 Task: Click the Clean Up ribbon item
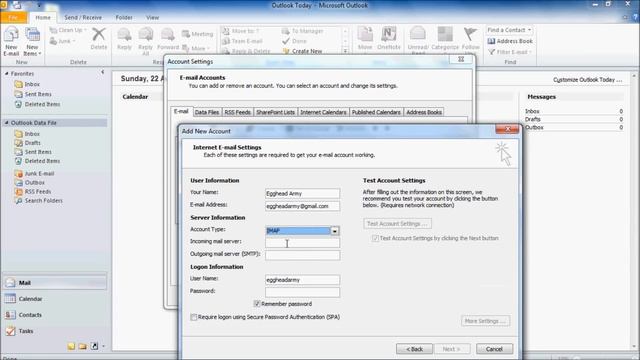coord(68,30)
